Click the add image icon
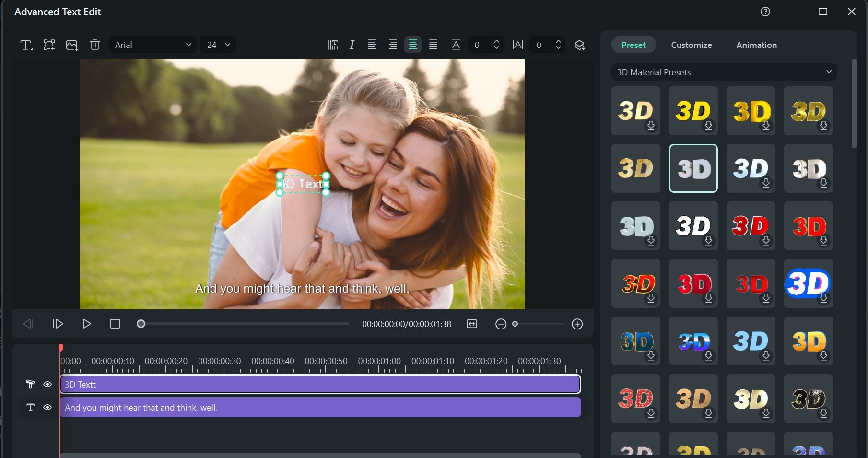This screenshot has width=868, height=458. 72,45
